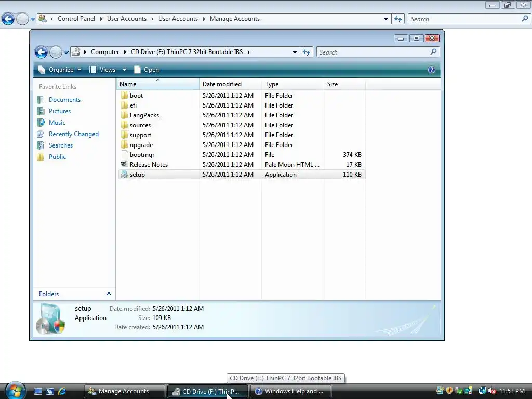
Task: Open the Public favorite link
Action: [x=57, y=157]
